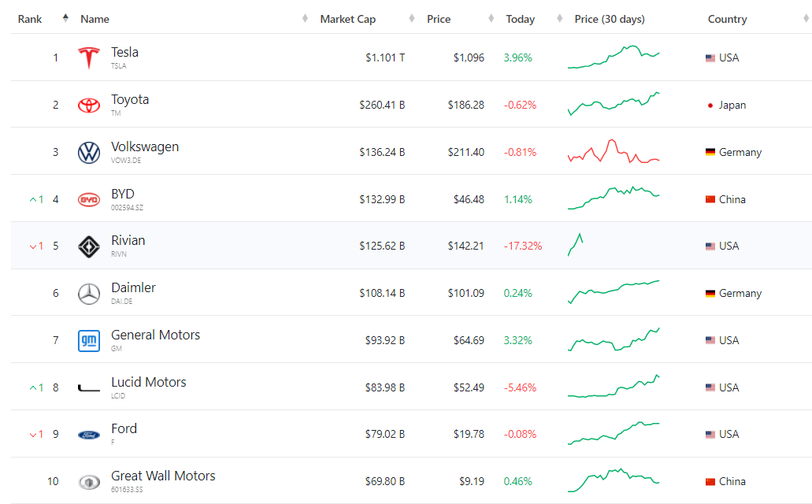Open the Great Wall Motors link
The image size is (812, 504).
163,476
